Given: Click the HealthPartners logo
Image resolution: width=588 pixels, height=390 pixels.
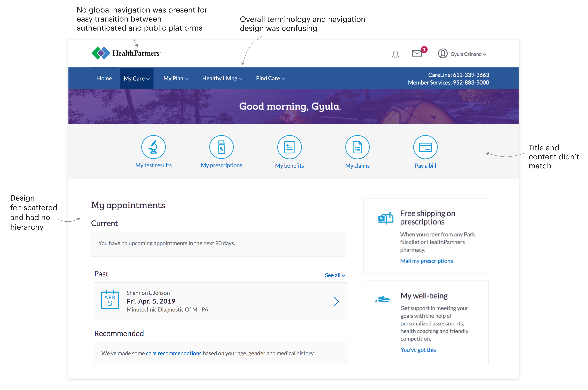Looking at the screenshot, I should tap(126, 53).
